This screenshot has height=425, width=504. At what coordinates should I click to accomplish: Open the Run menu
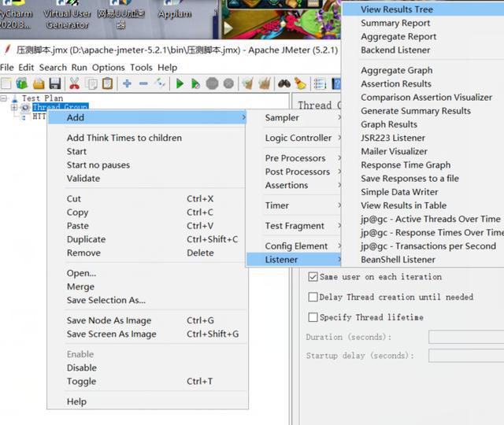click(79, 68)
